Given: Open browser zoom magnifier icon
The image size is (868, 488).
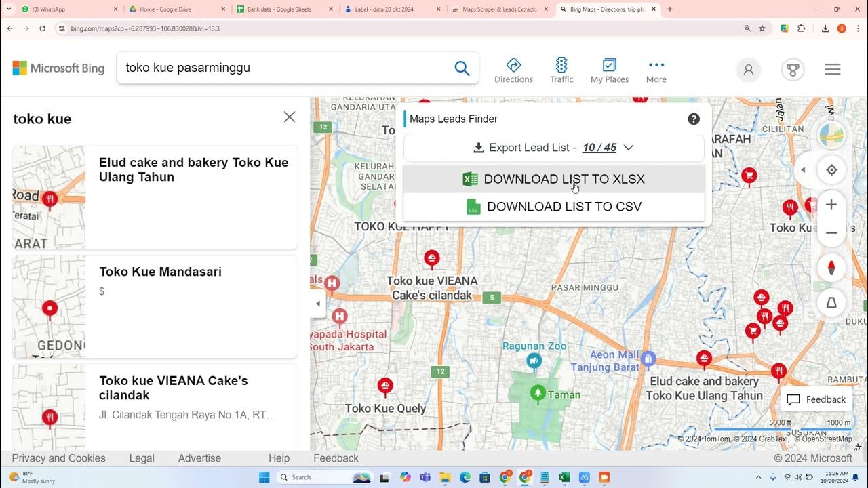Looking at the screenshot, I should [x=747, y=28].
